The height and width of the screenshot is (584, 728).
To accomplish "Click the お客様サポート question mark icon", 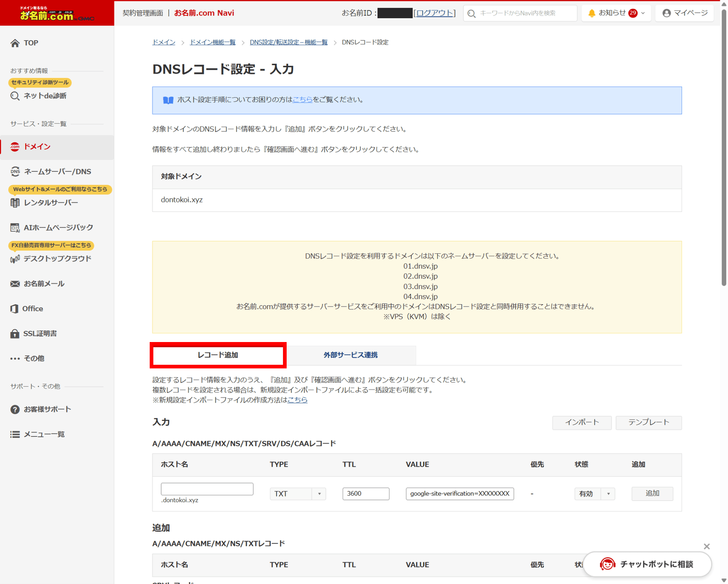I will (x=15, y=409).
